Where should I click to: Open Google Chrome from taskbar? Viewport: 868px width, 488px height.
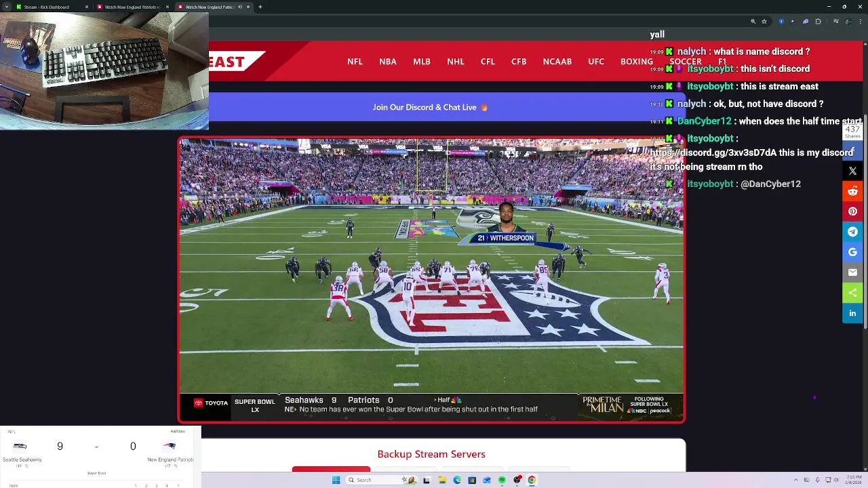[532, 480]
